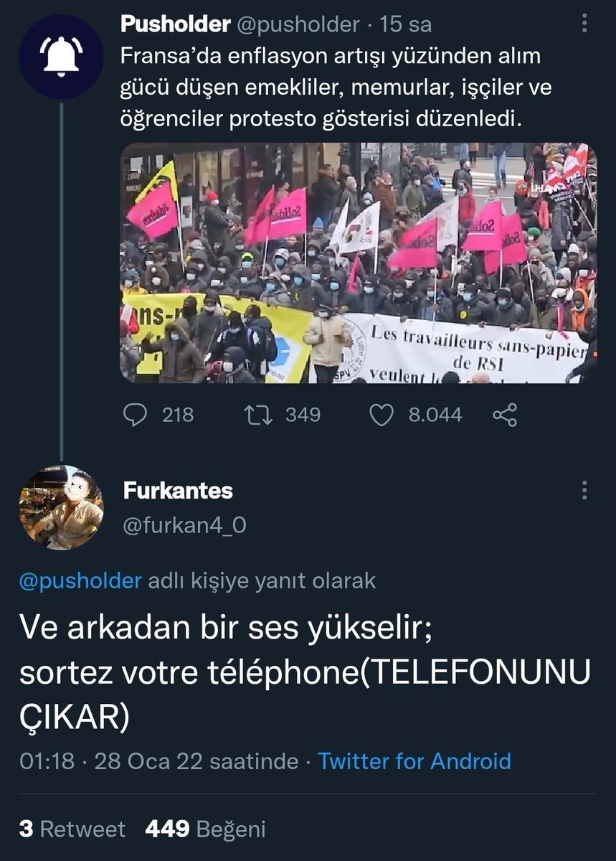Open the Twitter for Android source link
The height and width of the screenshot is (861, 616).
pyautogui.click(x=414, y=761)
